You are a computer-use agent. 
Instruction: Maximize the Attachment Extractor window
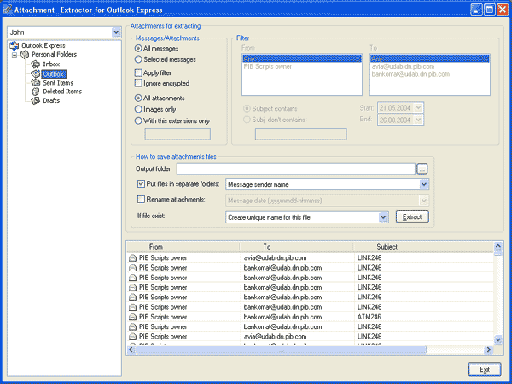489,9
